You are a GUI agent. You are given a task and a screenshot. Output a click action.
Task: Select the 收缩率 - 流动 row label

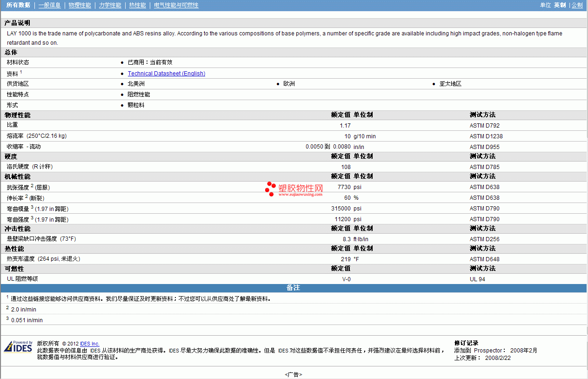coord(23,147)
